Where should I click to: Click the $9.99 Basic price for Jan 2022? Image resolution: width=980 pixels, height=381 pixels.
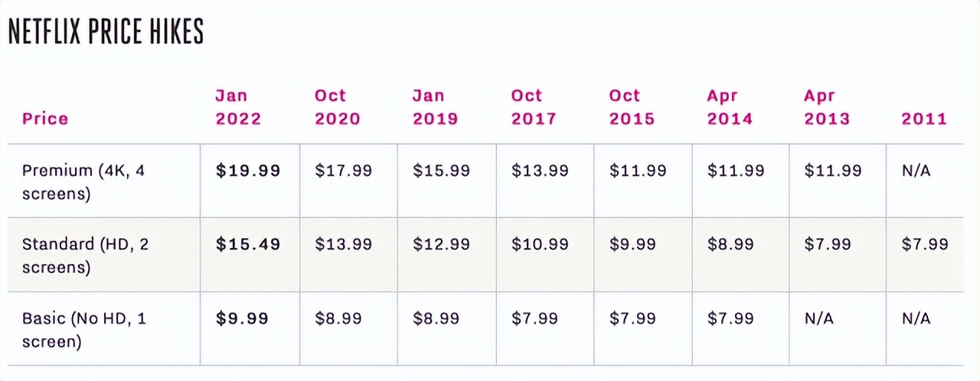[x=243, y=318]
